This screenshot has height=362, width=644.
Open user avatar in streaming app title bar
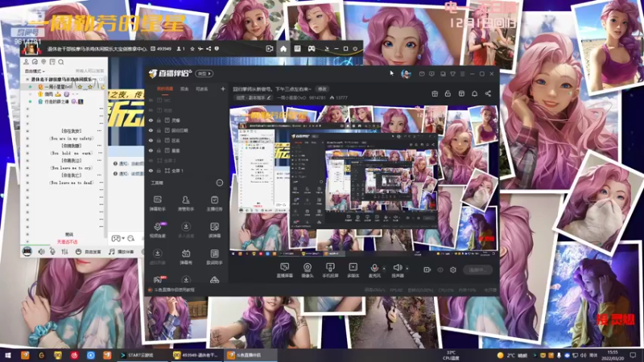pyautogui.click(x=406, y=73)
